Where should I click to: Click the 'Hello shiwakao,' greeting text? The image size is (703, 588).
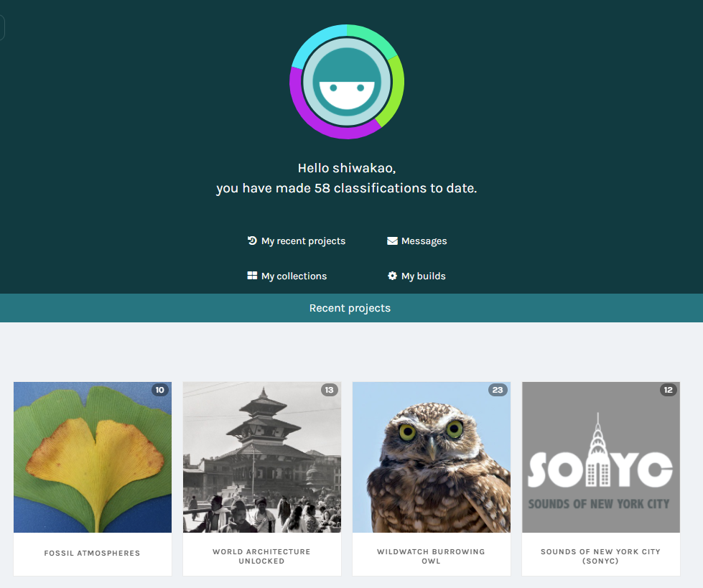point(347,168)
